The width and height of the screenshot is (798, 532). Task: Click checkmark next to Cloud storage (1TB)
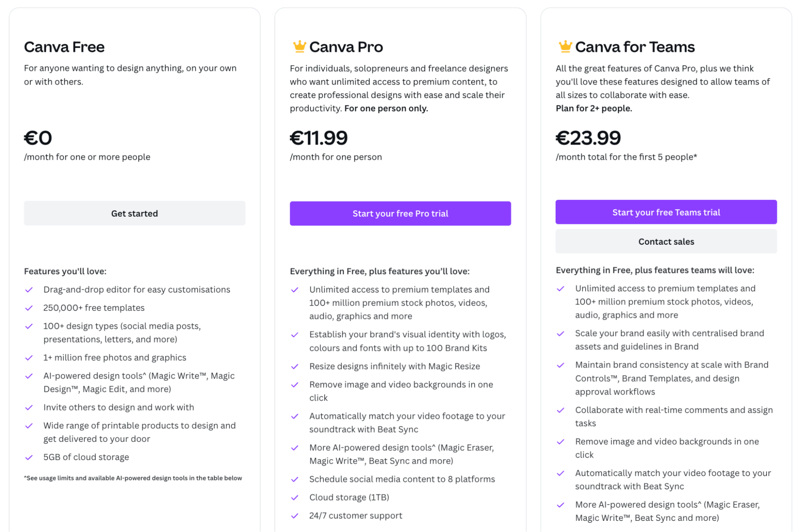tap(295, 498)
